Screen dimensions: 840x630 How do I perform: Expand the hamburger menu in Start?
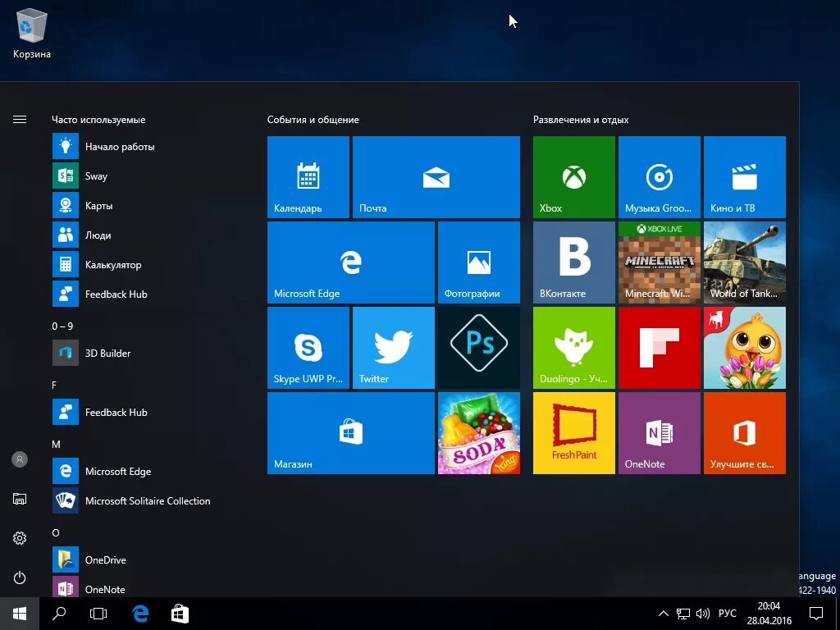20,120
